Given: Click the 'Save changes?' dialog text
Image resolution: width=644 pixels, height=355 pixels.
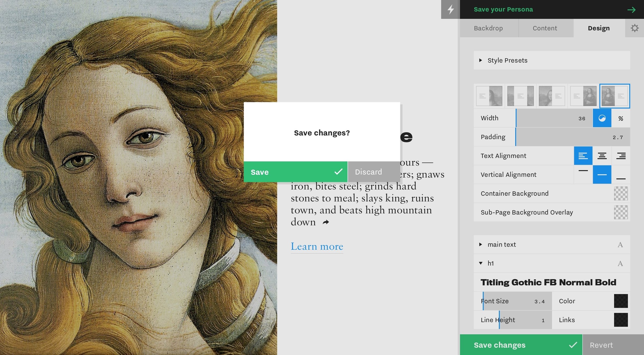Looking at the screenshot, I should [322, 133].
